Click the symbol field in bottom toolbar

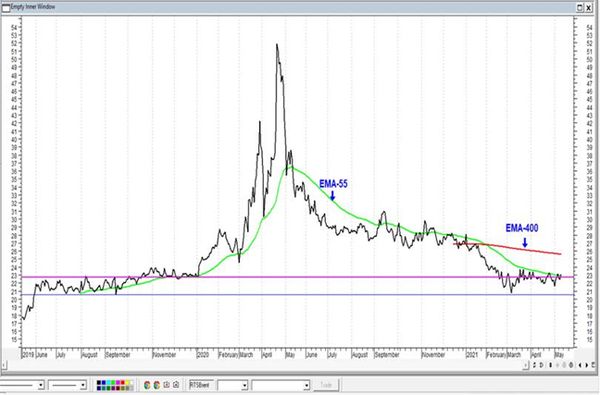(x=202, y=385)
